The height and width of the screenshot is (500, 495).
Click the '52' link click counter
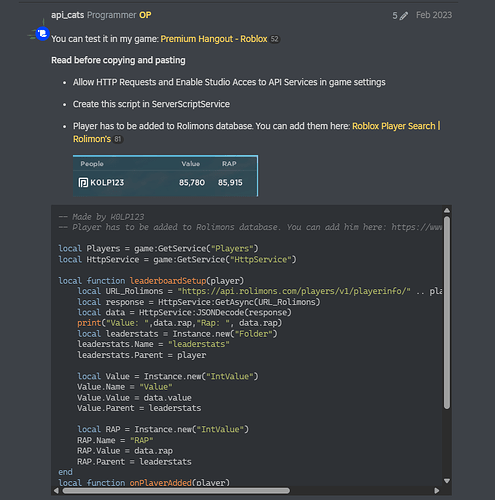274,39
